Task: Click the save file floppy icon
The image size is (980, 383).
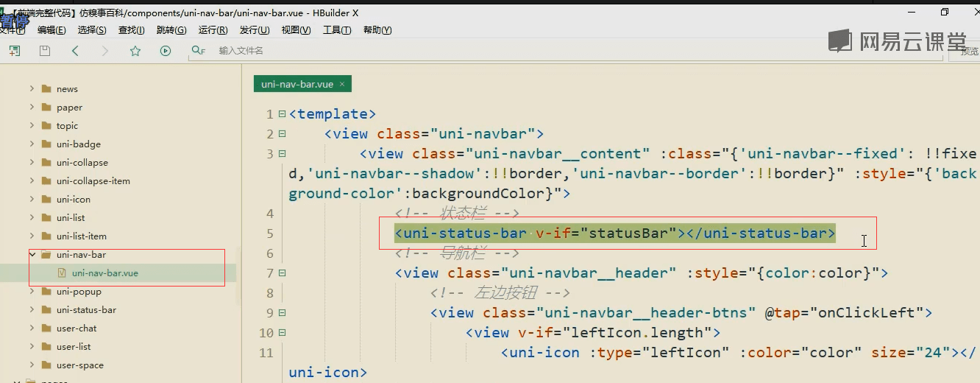Action: pos(45,51)
